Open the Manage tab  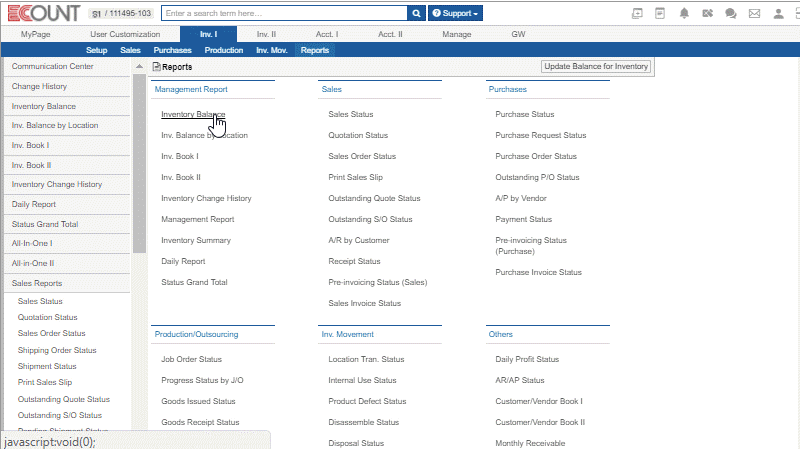point(457,34)
